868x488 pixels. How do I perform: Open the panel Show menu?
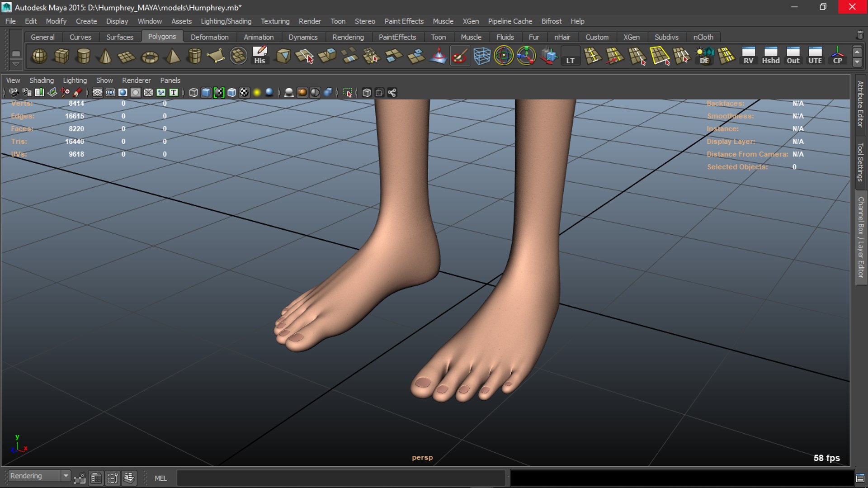tap(104, 80)
